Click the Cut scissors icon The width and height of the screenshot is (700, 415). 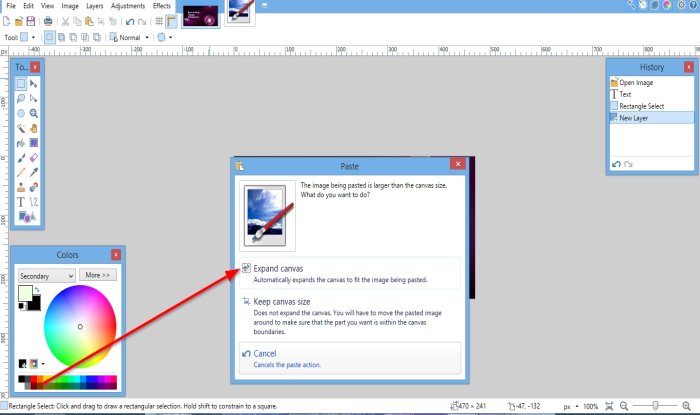(x=65, y=21)
